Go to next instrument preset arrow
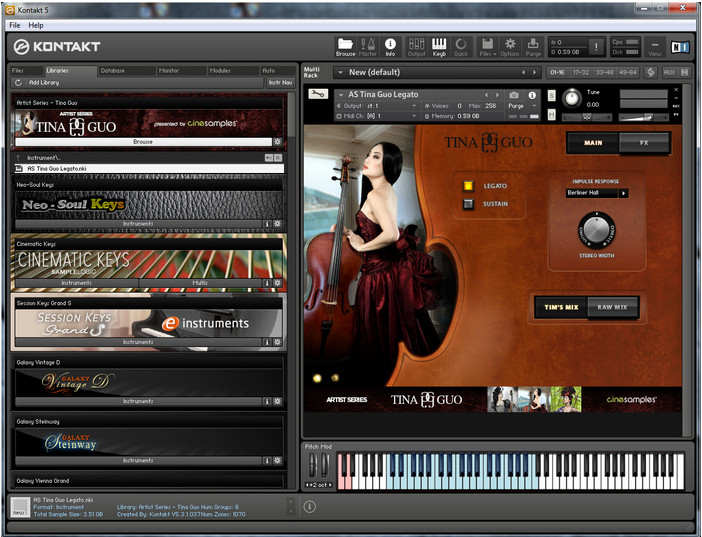Viewport: 702px width, 537px height. click(x=497, y=95)
